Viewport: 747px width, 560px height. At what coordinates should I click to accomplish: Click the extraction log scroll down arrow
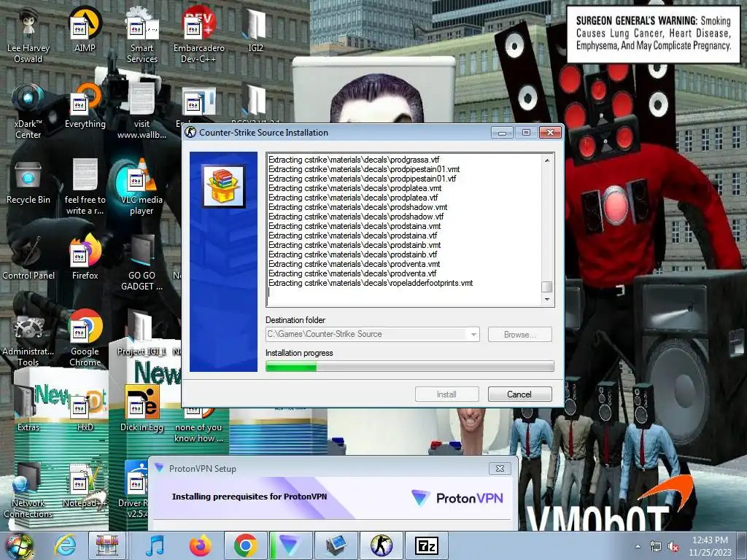[x=547, y=300]
